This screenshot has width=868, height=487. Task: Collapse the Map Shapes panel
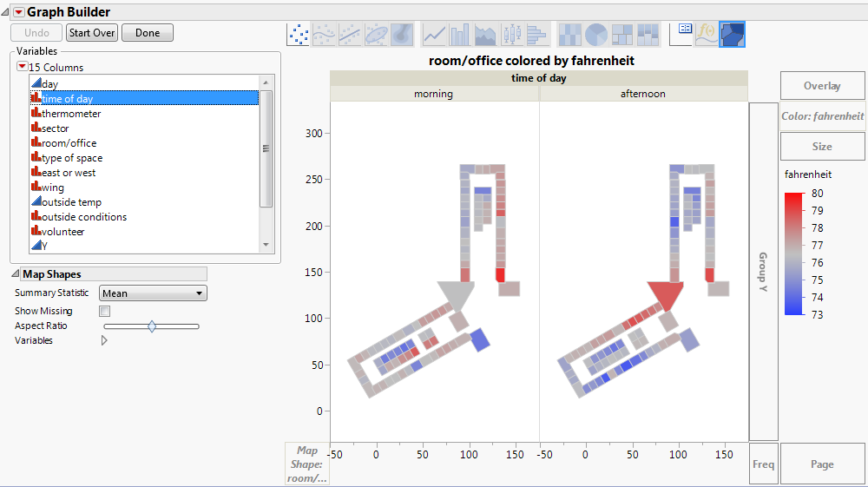click(x=15, y=274)
